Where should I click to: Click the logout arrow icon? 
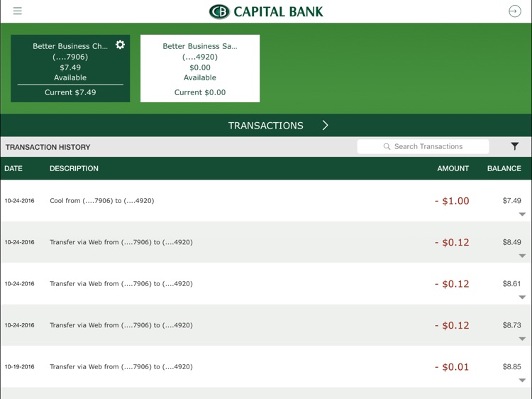click(514, 11)
